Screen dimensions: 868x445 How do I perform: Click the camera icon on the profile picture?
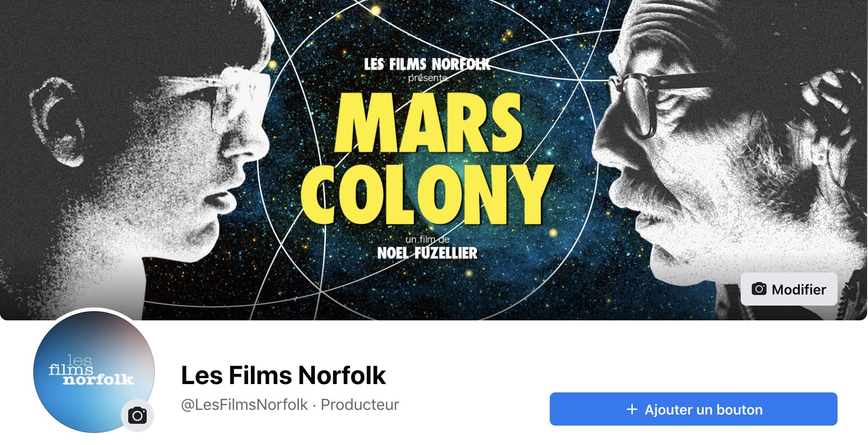(x=137, y=415)
